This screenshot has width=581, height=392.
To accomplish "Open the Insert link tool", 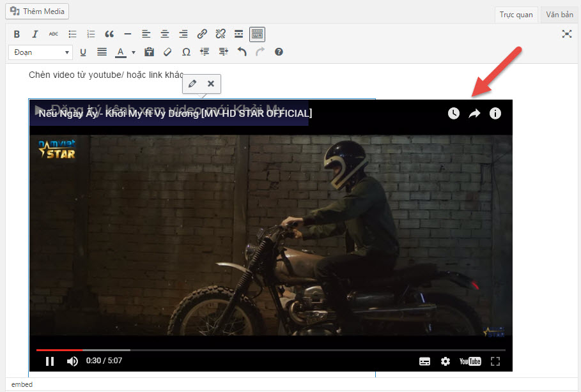I will tap(202, 34).
